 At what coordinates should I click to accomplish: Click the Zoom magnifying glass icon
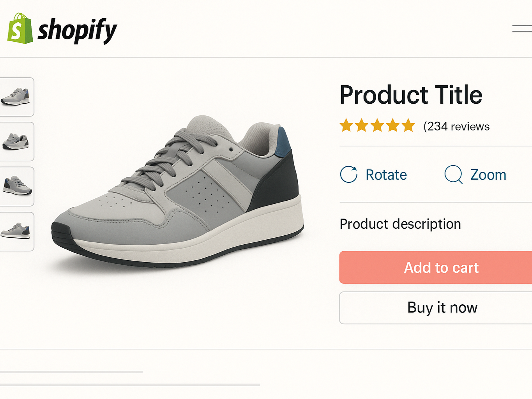point(453,174)
